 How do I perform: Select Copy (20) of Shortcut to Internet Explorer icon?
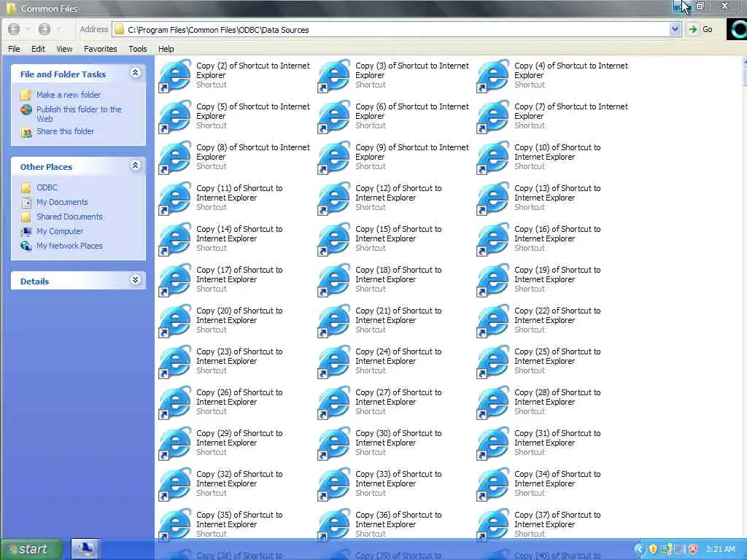click(175, 322)
